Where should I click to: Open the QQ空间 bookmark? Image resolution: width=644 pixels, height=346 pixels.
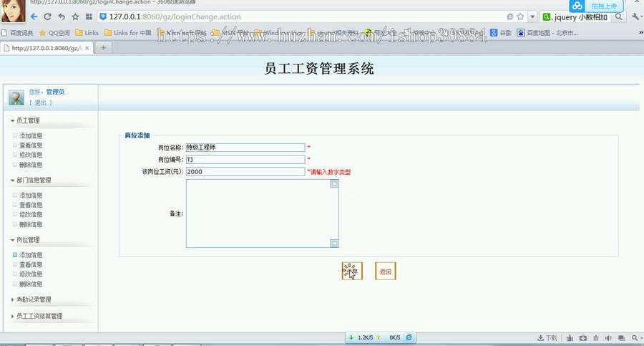54,33
